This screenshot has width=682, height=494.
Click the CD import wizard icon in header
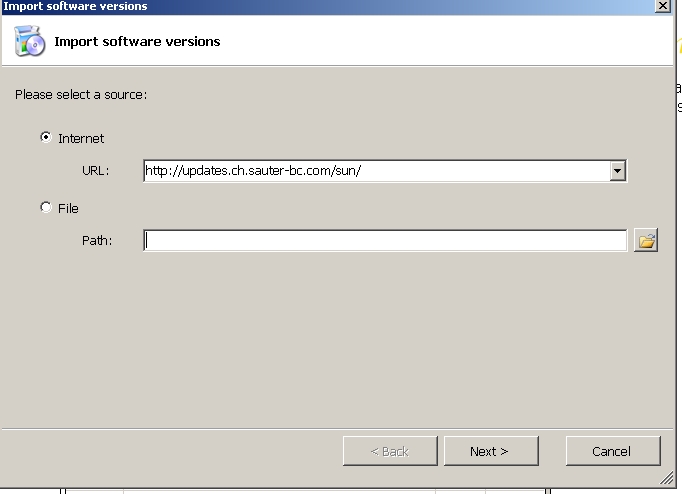point(30,42)
